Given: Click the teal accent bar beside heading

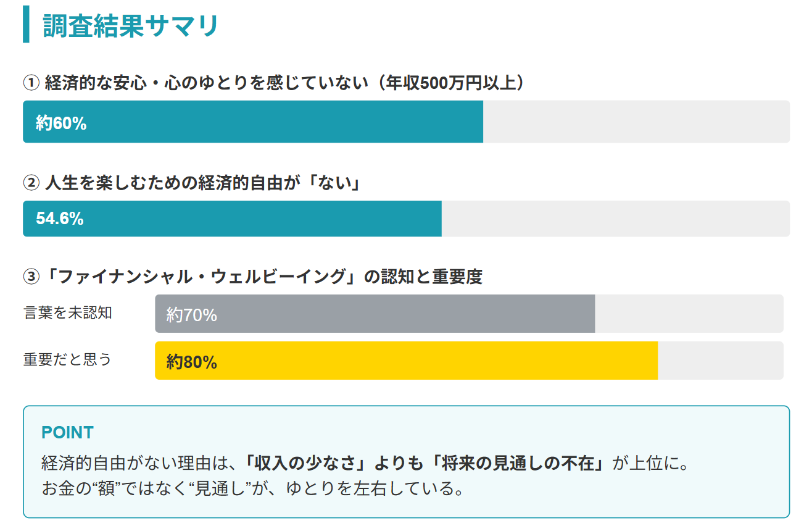Looking at the screenshot, I should 26,25.
